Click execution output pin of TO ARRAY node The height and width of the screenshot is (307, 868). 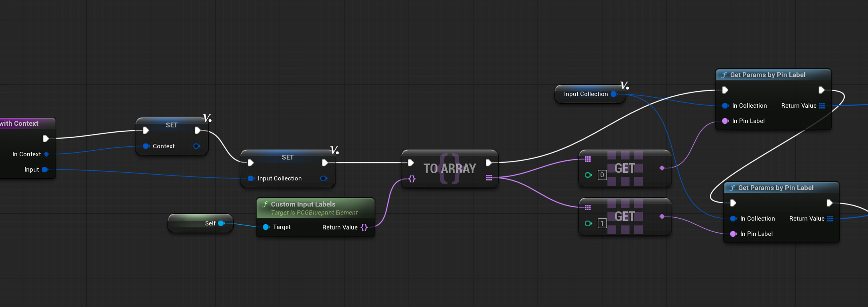(x=489, y=163)
